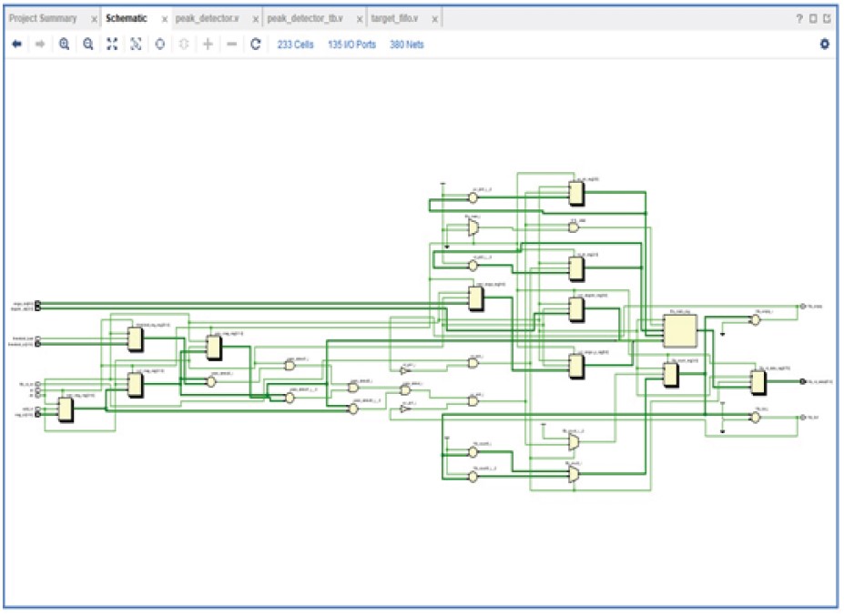Click the Auto-fit Selection circle icon
This screenshot has width=844, height=616.
pos(159,45)
